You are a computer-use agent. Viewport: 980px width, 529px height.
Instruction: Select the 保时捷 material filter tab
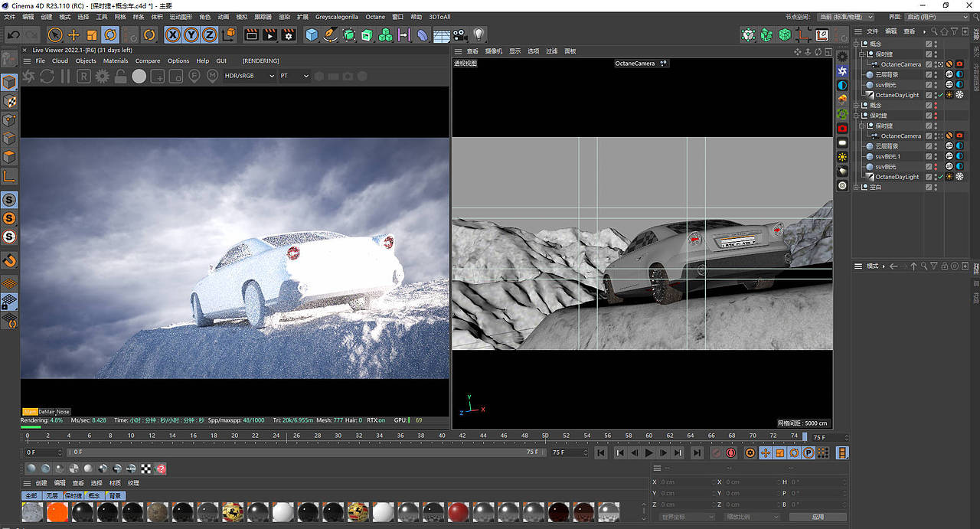click(x=73, y=495)
